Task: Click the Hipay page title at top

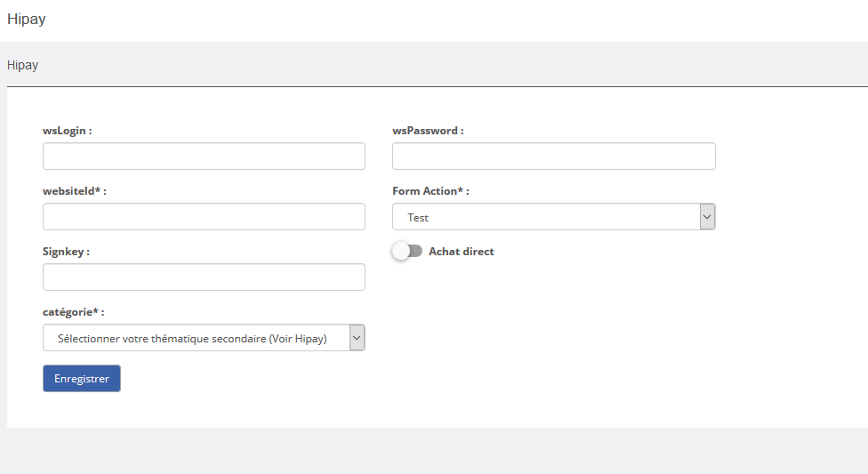Action: pyautogui.click(x=27, y=19)
